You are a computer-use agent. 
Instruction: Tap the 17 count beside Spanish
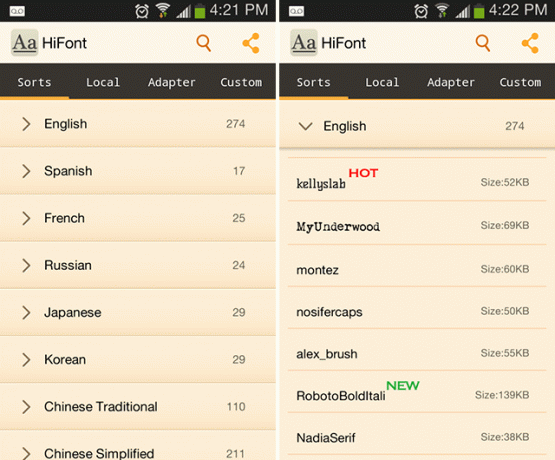click(x=239, y=171)
